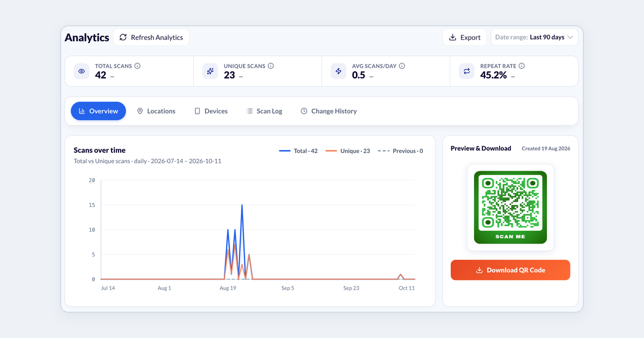Image resolution: width=644 pixels, height=338 pixels.
Task: Click the Export download icon
Action: (x=452, y=38)
